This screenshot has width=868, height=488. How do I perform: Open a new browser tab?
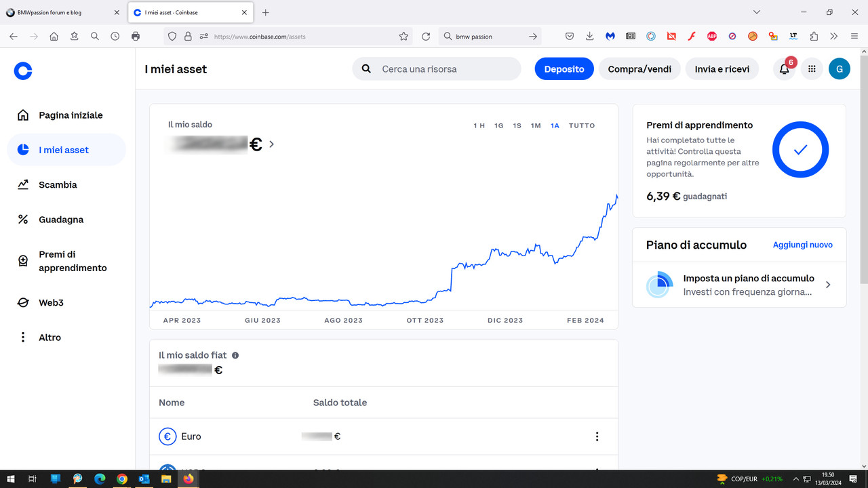[x=265, y=12]
